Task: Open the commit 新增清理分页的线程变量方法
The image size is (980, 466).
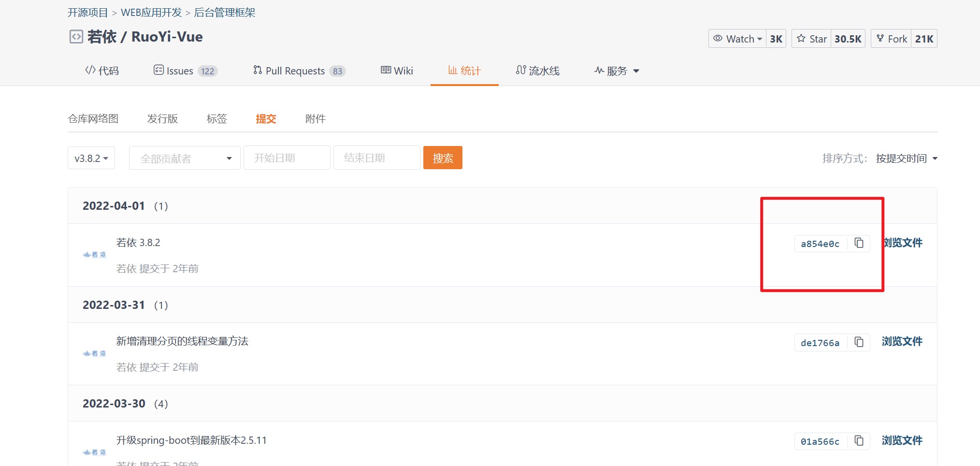Action: tap(182, 341)
